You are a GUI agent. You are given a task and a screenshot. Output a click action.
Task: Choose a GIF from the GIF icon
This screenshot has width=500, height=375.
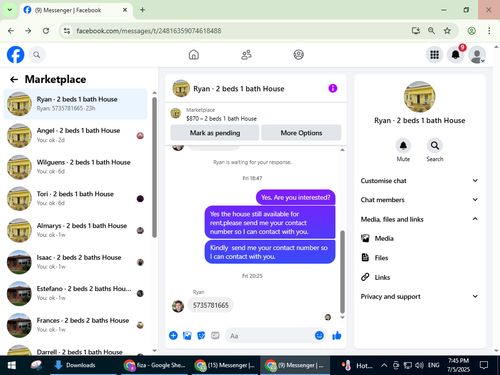[215, 335]
